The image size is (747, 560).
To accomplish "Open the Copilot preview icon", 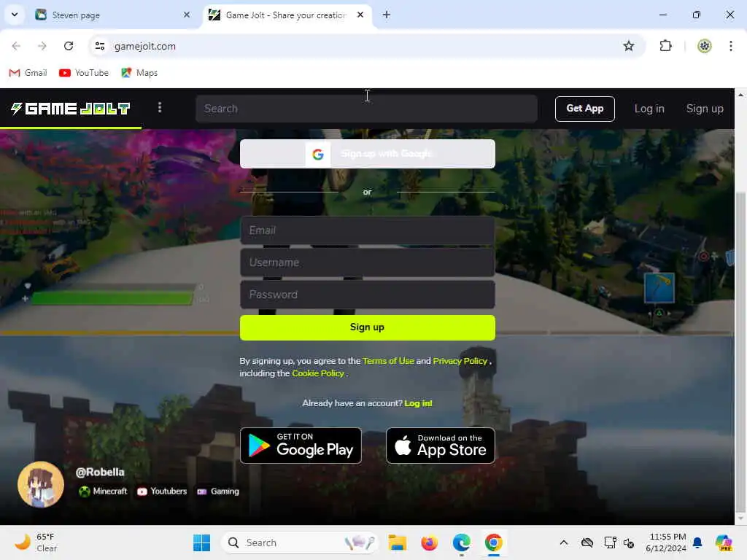I will (x=724, y=542).
